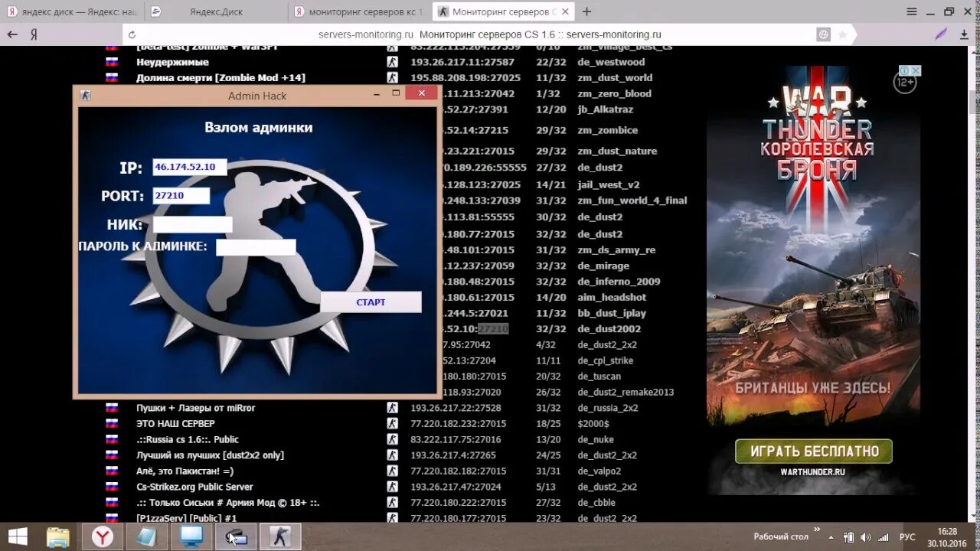Click the purple feather icon in browser toolbar
The width and height of the screenshot is (980, 551).
pyautogui.click(x=942, y=34)
